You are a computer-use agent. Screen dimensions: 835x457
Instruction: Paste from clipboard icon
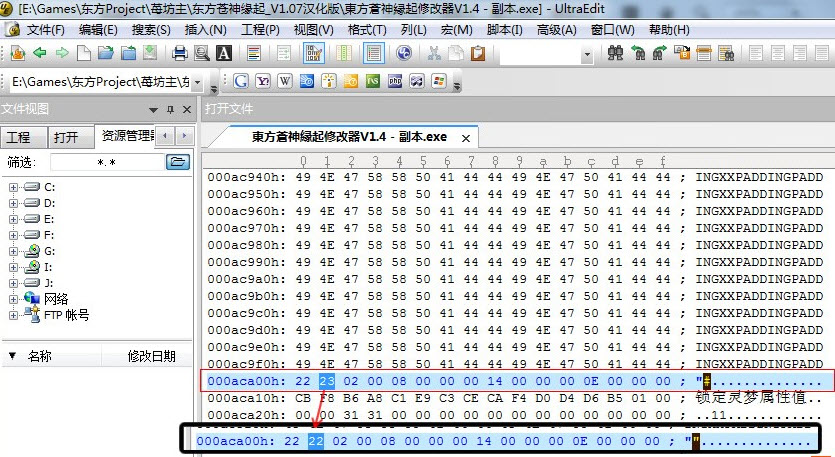[478, 53]
